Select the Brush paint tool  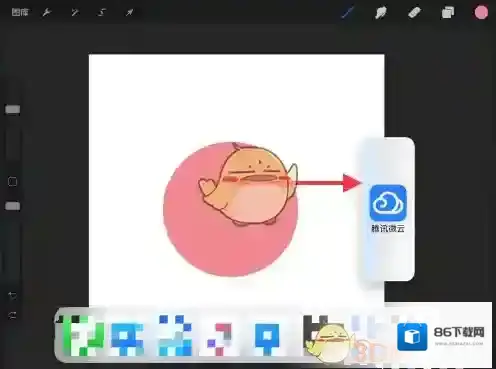[x=348, y=13]
